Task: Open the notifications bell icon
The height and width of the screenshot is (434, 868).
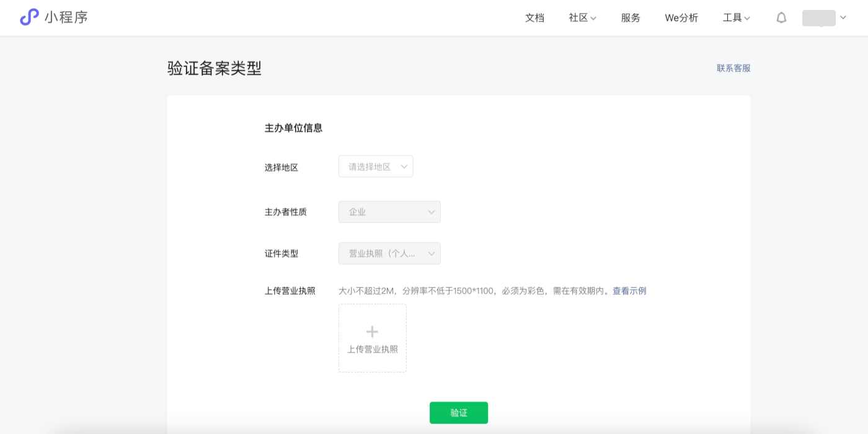Action: tap(781, 17)
